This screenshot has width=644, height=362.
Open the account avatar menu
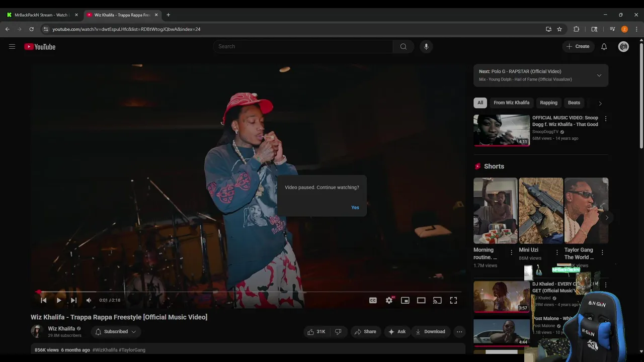pos(623,47)
